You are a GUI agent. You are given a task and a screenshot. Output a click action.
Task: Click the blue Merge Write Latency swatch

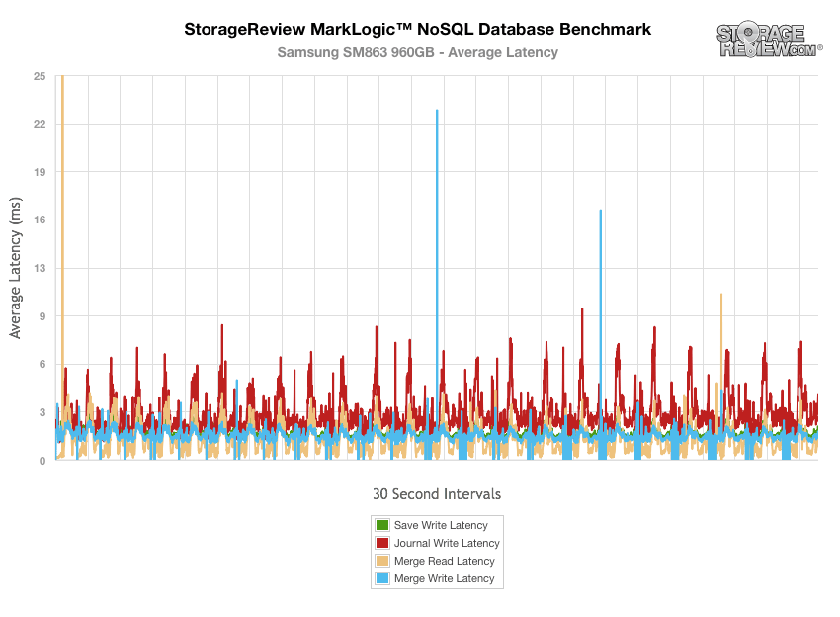[382, 578]
